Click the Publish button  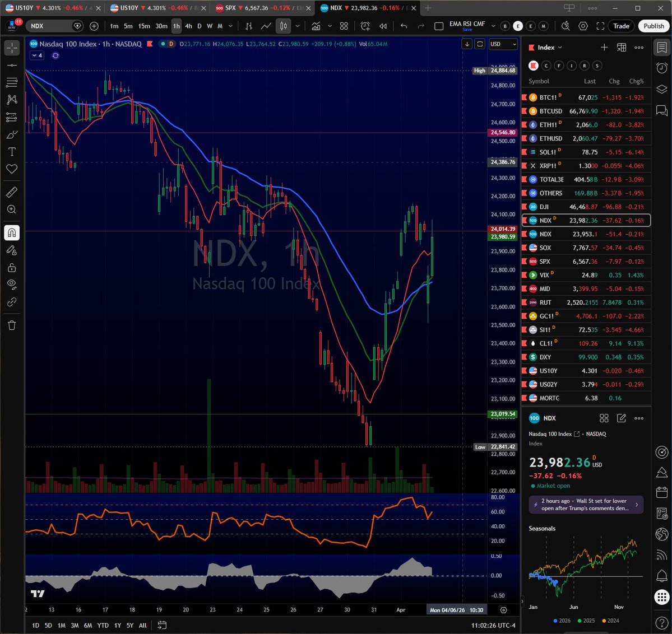pyautogui.click(x=654, y=26)
